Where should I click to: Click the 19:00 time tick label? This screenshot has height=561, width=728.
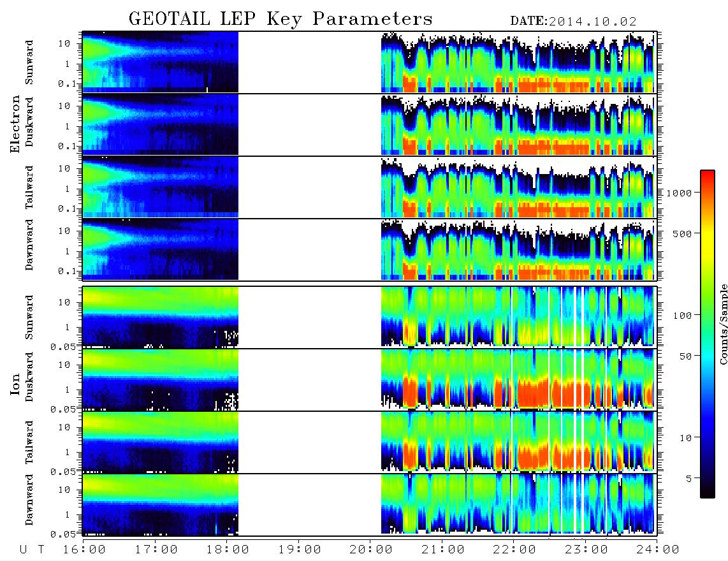[300, 550]
